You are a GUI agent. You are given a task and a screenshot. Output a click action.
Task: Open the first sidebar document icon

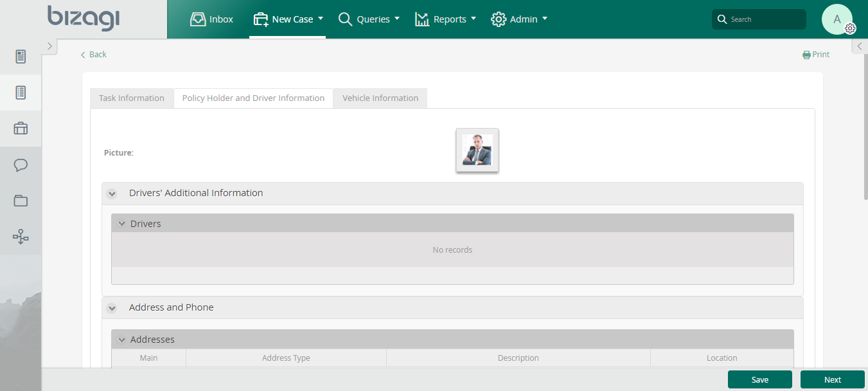(x=21, y=57)
